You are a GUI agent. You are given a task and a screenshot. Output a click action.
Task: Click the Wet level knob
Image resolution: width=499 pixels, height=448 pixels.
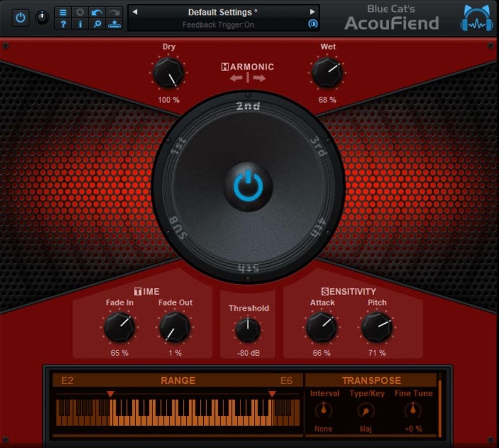pos(327,73)
